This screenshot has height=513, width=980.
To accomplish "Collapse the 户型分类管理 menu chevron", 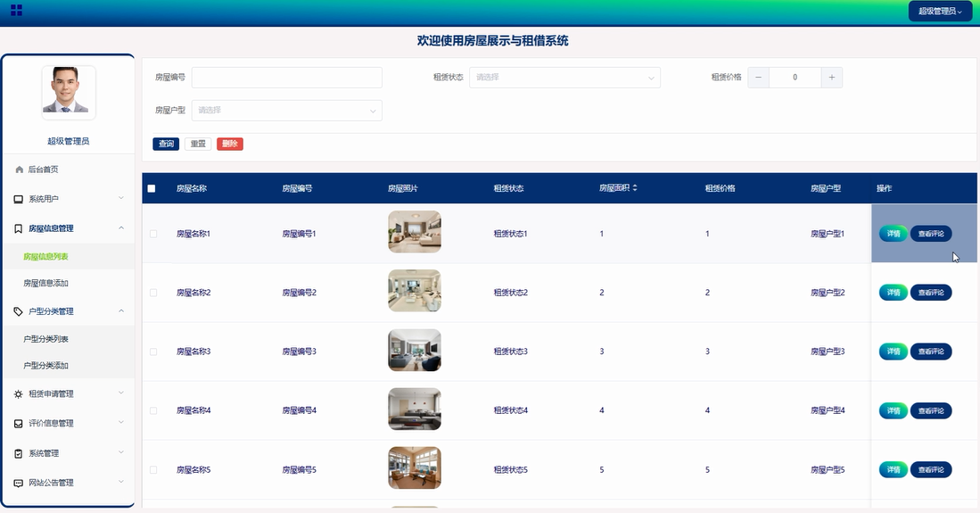I will (121, 310).
